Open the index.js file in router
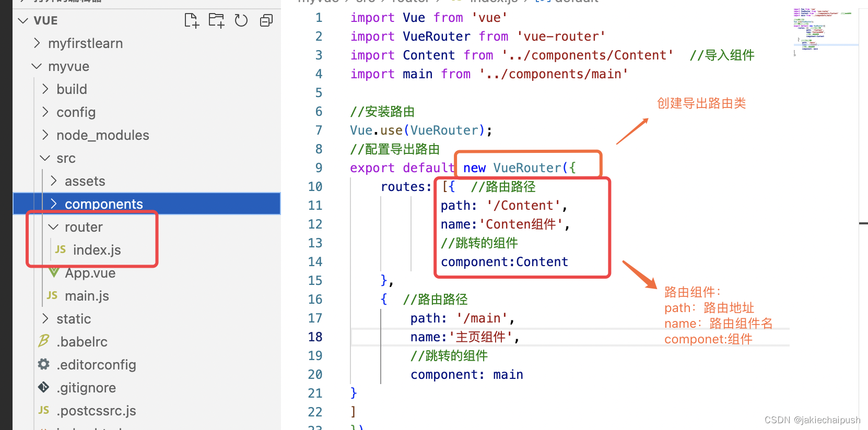The width and height of the screenshot is (868, 430). click(97, 250)
